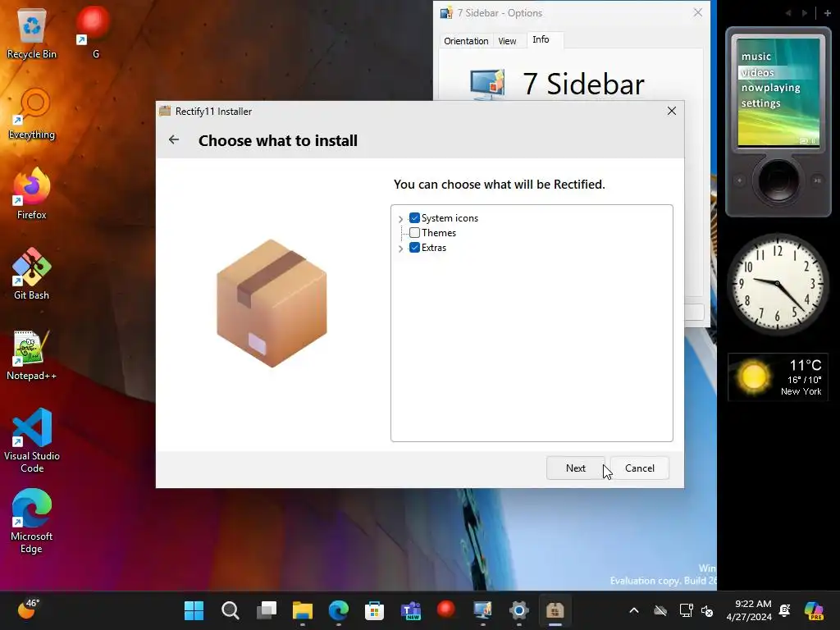
Task: Open Microsoft Edge desktop shortcut
Action: click(32, 521)
